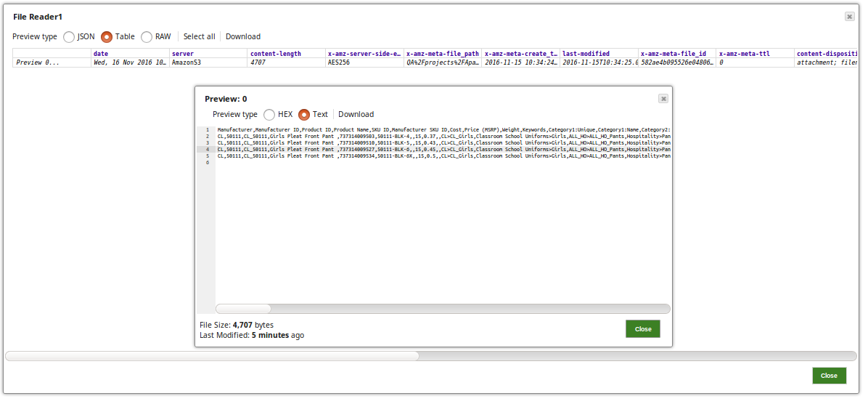This screenshot has height=404, width=868.
Task: Click the x-amz-meta-create_t... column header
Action: pyautogui.click(x=521, y=53)
